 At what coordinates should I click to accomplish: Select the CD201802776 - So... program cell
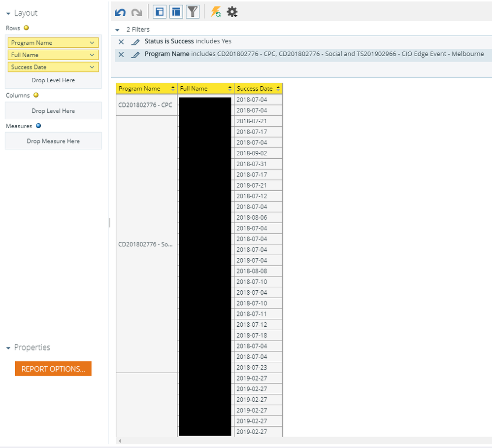(147, 244)
